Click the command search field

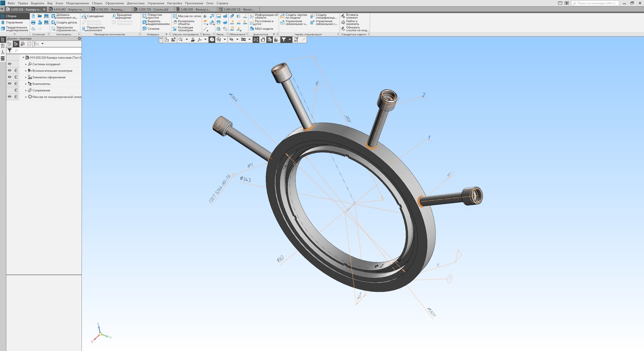coord(595,3)
